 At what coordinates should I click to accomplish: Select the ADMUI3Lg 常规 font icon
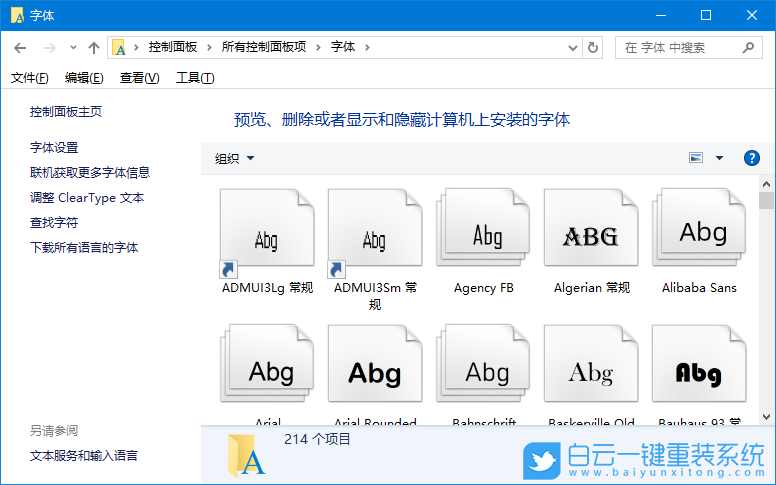pyautogui.click(x=267, y=233)
